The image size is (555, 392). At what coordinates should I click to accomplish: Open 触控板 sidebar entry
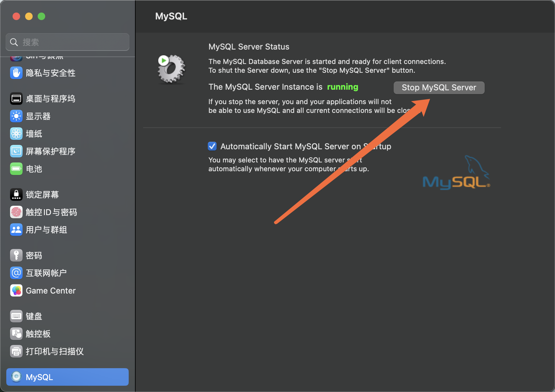(x=38, y=334)
